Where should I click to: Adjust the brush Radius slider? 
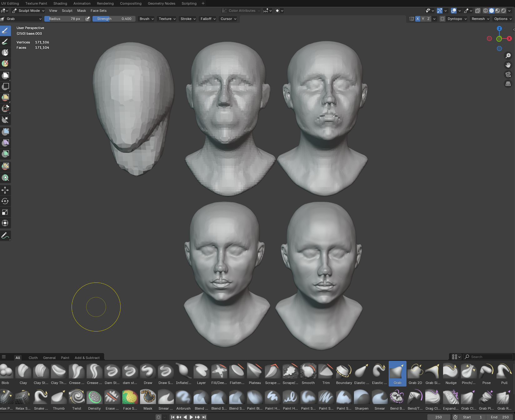click(x=64, y=19)
